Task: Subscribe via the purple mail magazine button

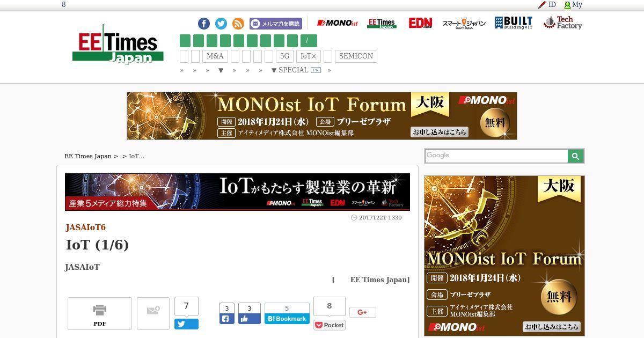Action: 276,24
